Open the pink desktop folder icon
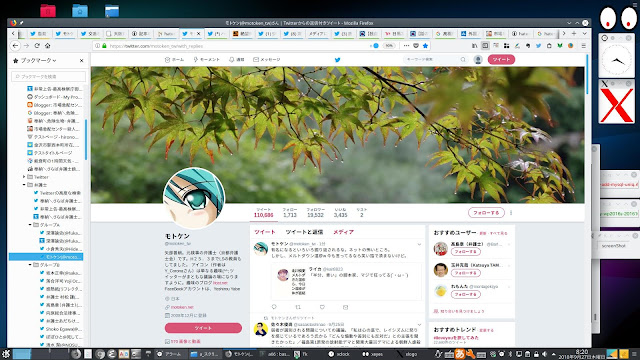 (48, 10)
